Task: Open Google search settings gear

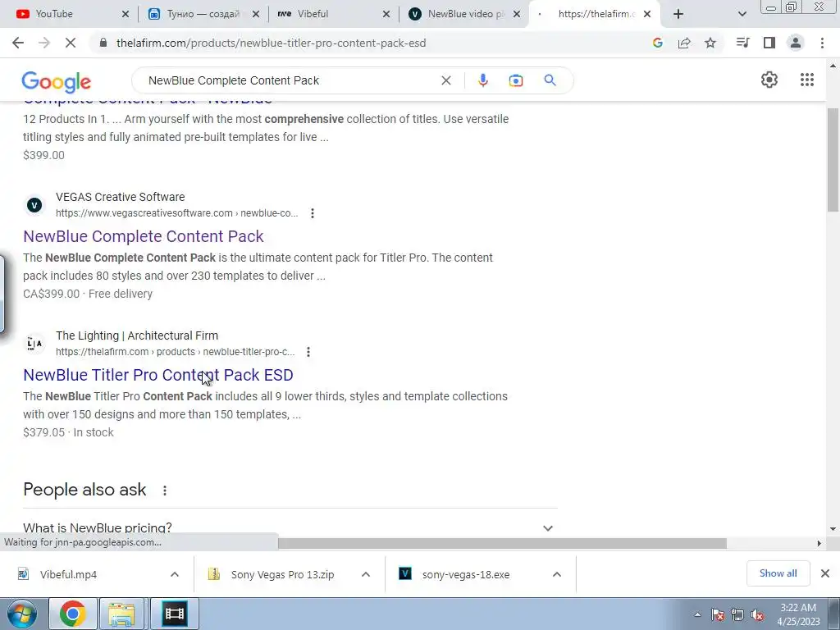Action: click(769, 80)
